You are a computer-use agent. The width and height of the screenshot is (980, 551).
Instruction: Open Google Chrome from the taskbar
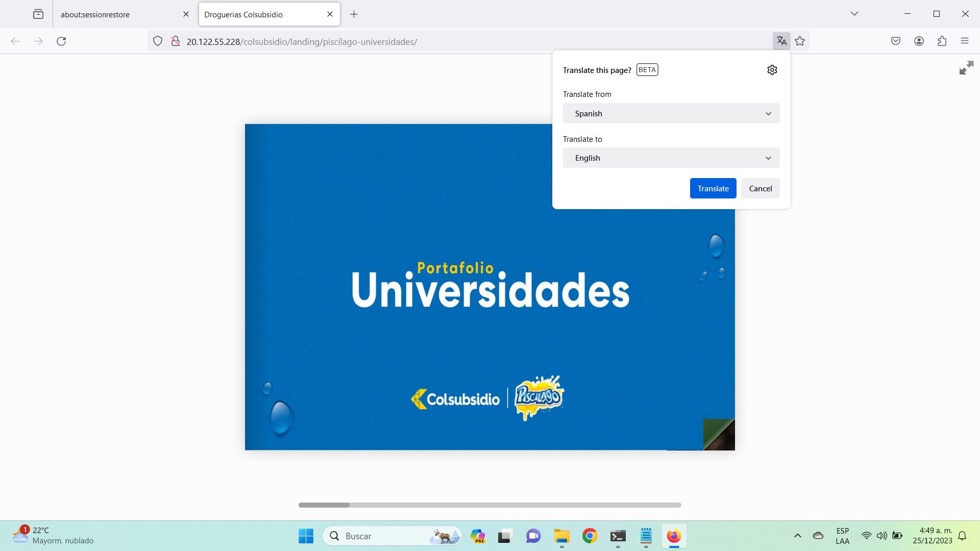(590, 536)
